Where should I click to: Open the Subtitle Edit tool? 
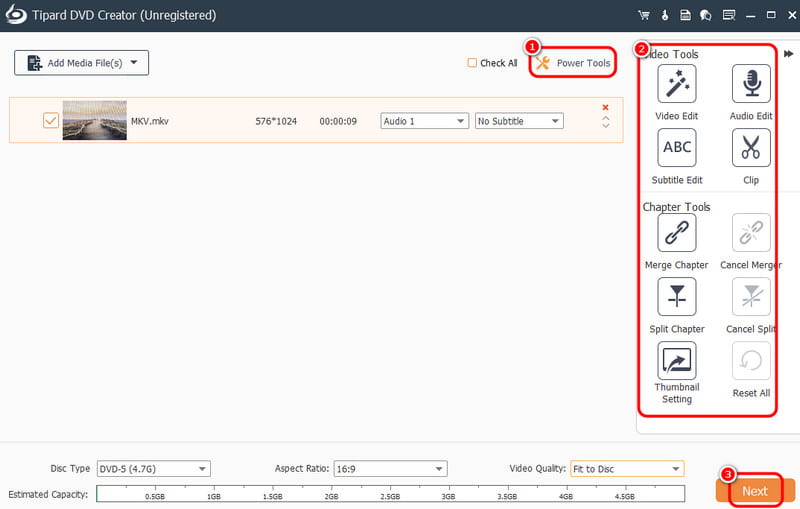point(677,147)
